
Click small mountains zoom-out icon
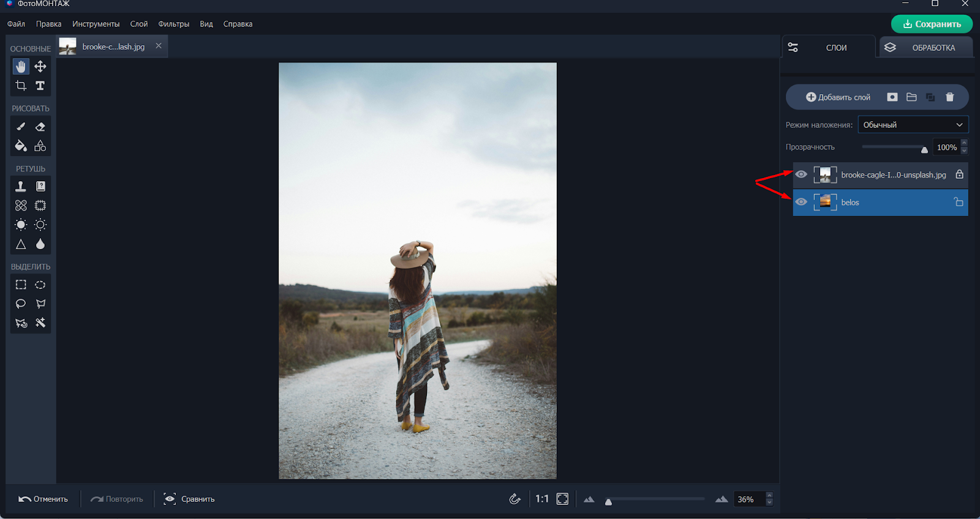(x=589, y=499)
